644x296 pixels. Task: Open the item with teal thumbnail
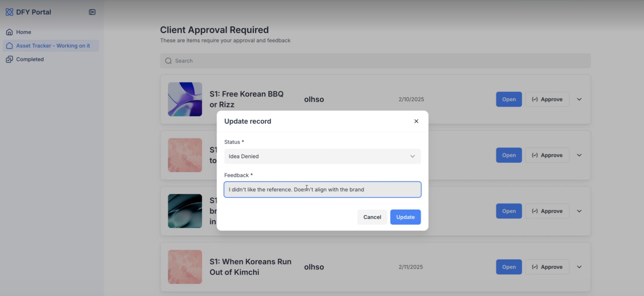tap(509, 211)
